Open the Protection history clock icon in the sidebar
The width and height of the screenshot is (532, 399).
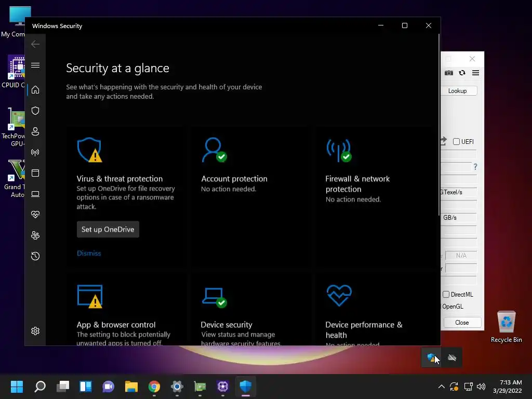(35, 256)
